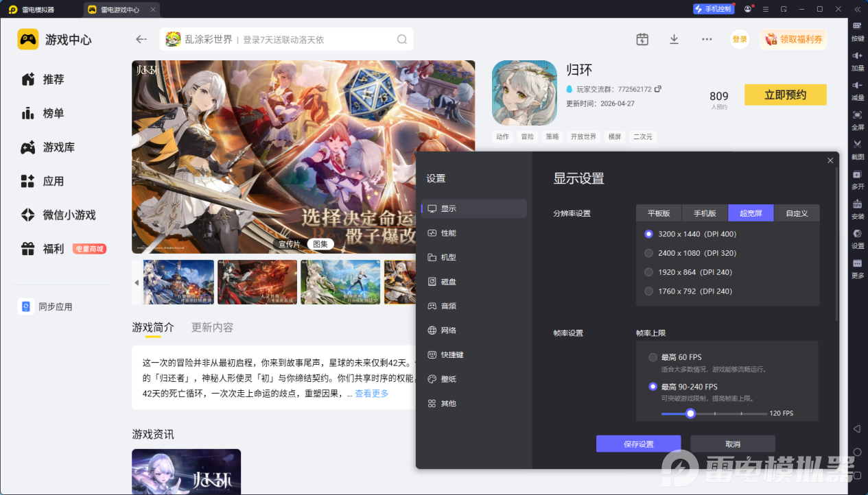This screenshot has width=868, height=495.
Task: Open 微信小游戏 section
Action: (58, 215)
